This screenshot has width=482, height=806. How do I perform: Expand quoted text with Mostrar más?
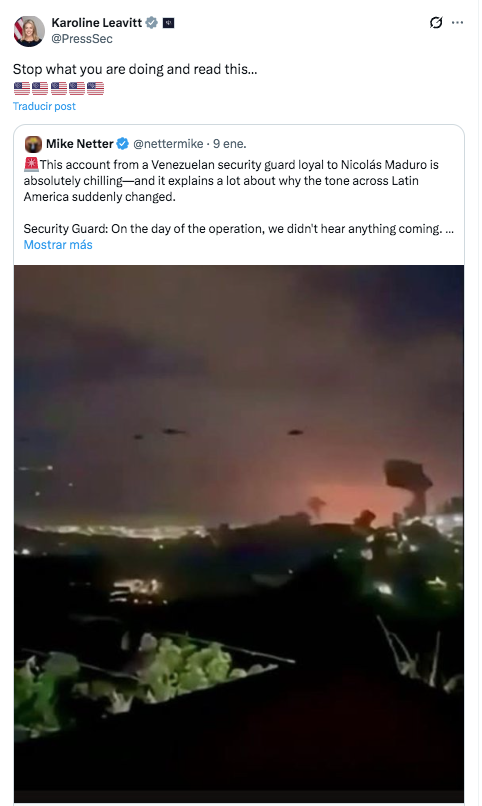click(x=58, y=245)
